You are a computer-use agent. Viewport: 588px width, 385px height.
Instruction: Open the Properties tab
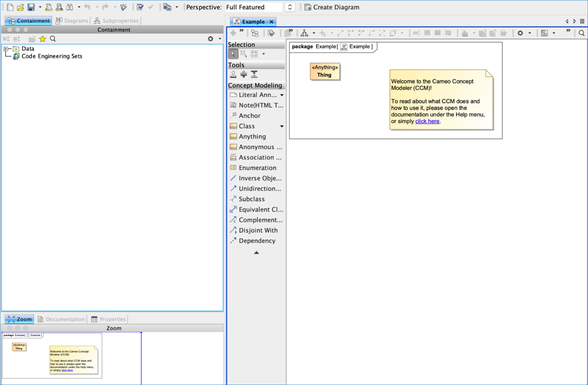109,319
